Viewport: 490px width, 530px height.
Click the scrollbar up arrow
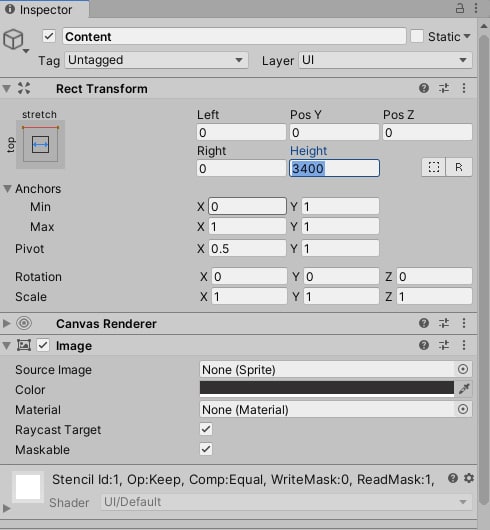484,26
